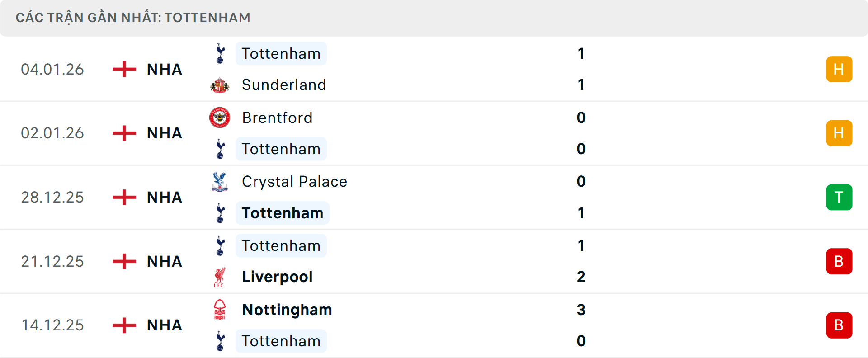
Task: Click the Tottenham club crest logo
Action: coord(220,53)
